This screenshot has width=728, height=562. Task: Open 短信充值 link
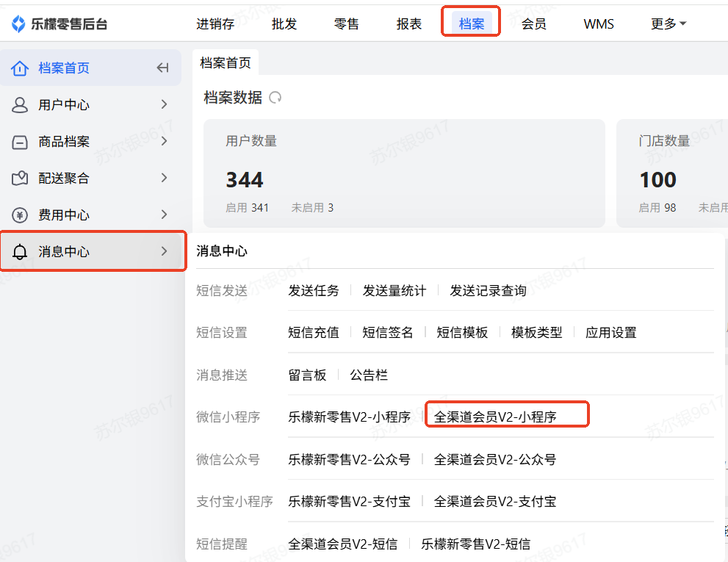click(x=314, y=333)
